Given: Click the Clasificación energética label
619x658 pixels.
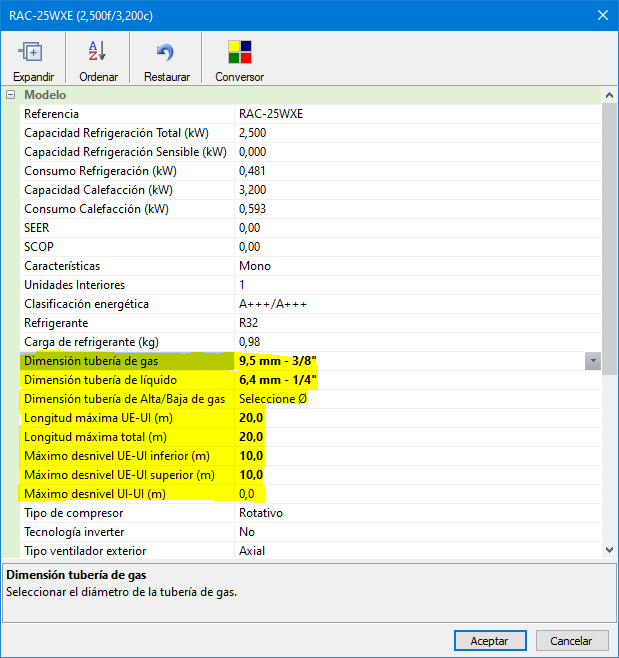Looking at the screenshot, I should point(86,304).
